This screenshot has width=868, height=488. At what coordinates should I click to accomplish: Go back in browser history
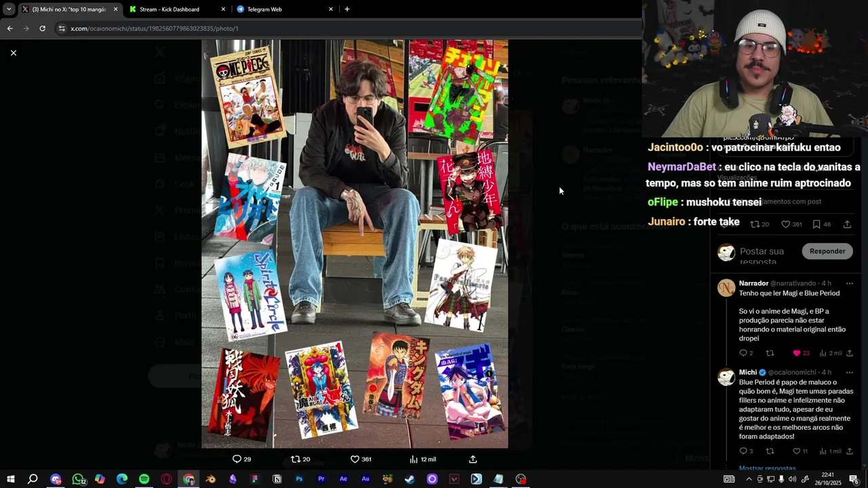[x=9, y=28]
